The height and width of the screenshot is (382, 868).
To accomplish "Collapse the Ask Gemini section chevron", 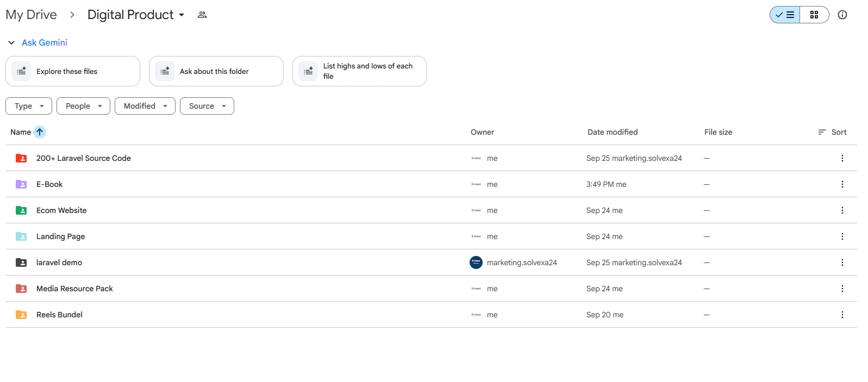I will [x=11, y=42].
